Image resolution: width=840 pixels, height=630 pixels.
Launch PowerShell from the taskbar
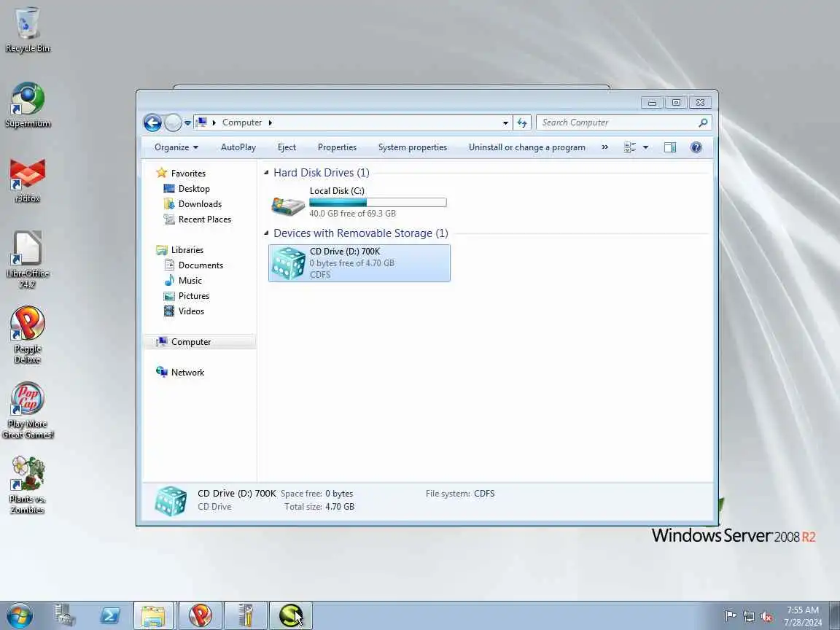(x=110, y=615)
